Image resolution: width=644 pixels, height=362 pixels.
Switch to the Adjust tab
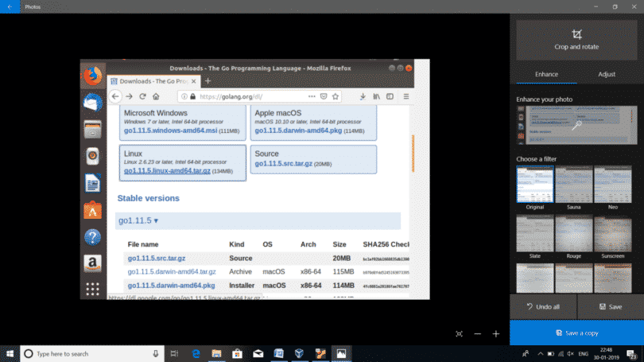click(607, 74)
